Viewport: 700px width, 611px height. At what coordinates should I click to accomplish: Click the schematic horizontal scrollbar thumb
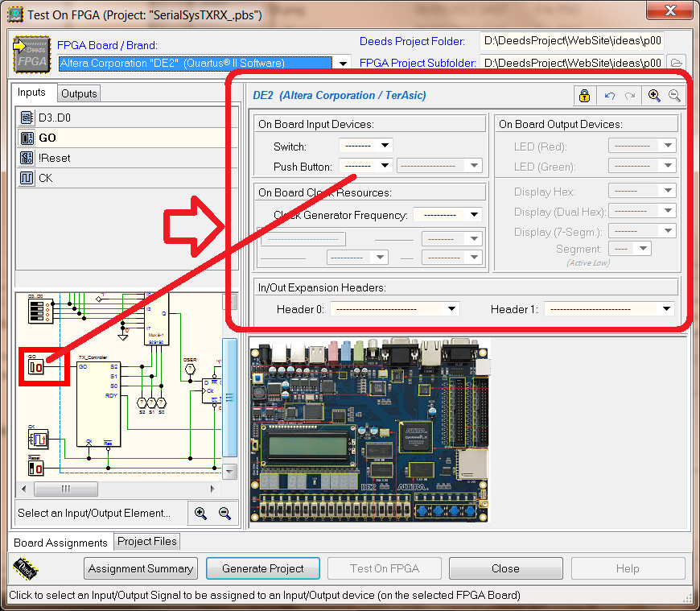(66, 489)
